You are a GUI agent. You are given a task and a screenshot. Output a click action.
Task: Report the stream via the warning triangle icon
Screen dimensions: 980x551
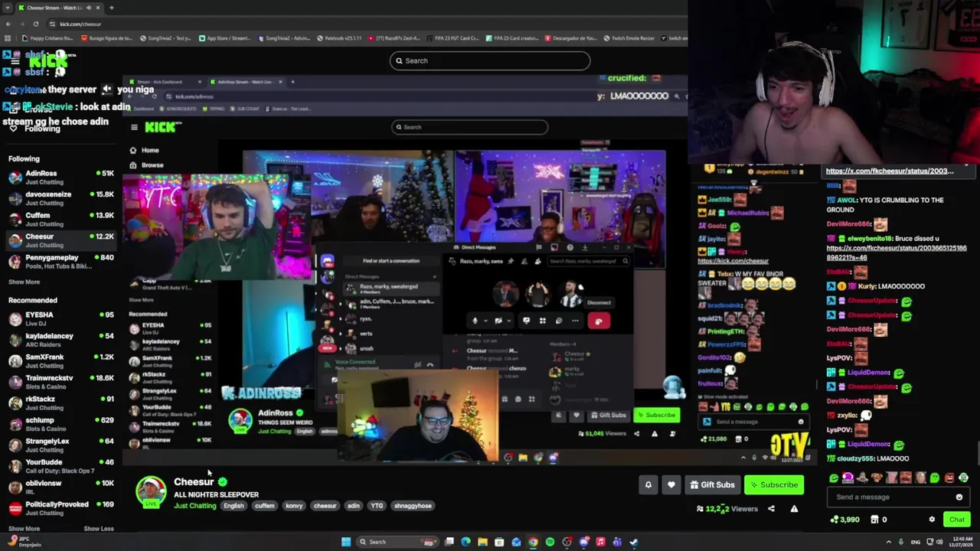(794, 509)
